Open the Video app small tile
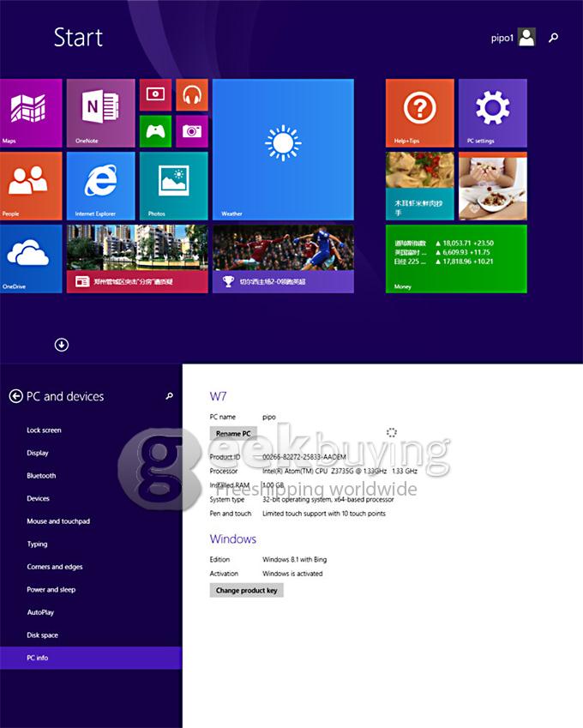Viewport: 583px width, 728px height. tap(155, 94)
